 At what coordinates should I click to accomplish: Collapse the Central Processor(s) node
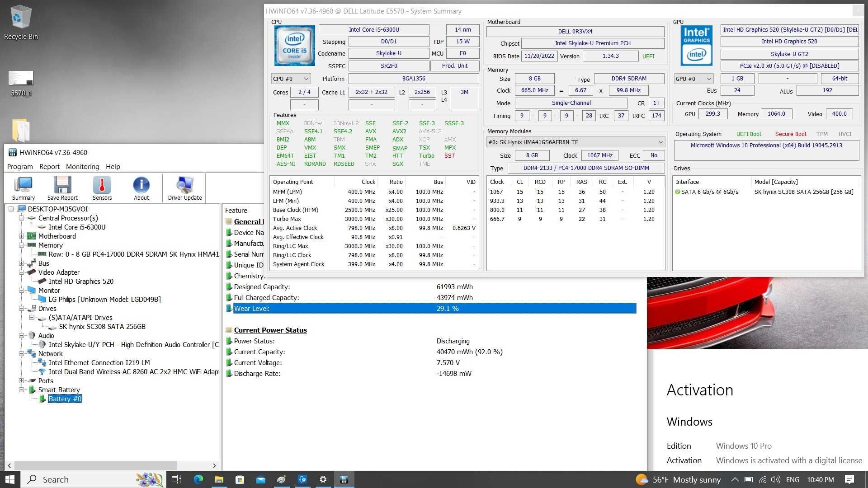point(21,218)
